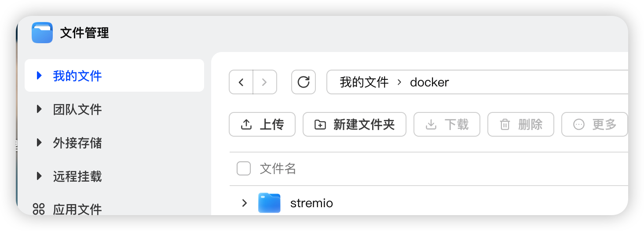Click the docker path segment
The image size is (644, 231).
pos(429,82)
